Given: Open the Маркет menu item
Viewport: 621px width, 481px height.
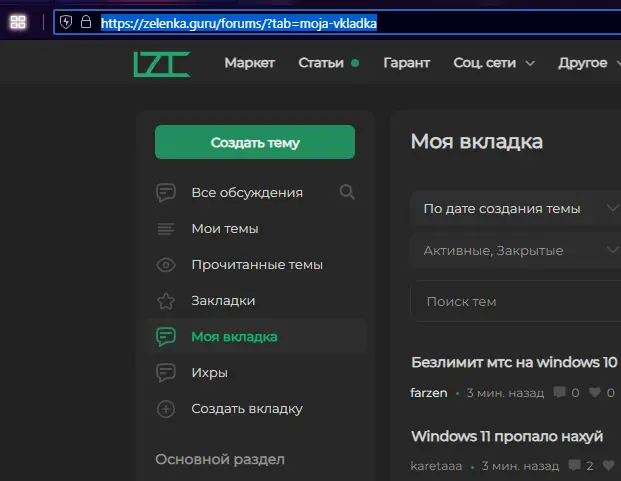Looking at the screenshot, I should 249,63.
